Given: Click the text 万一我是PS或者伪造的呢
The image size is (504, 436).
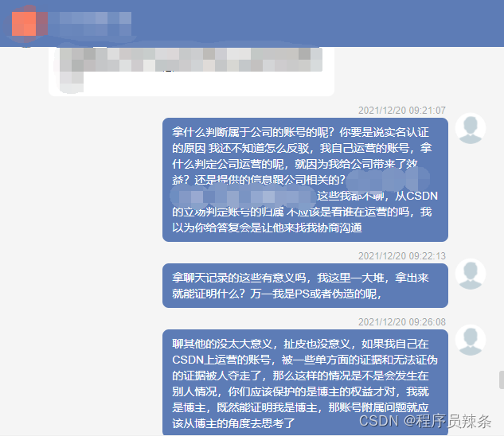Looking at the screenshot, I should (x=315, y=294).
